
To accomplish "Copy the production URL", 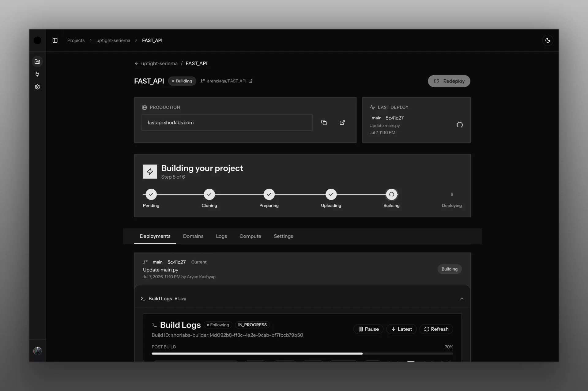I will (x=324, y=123).
